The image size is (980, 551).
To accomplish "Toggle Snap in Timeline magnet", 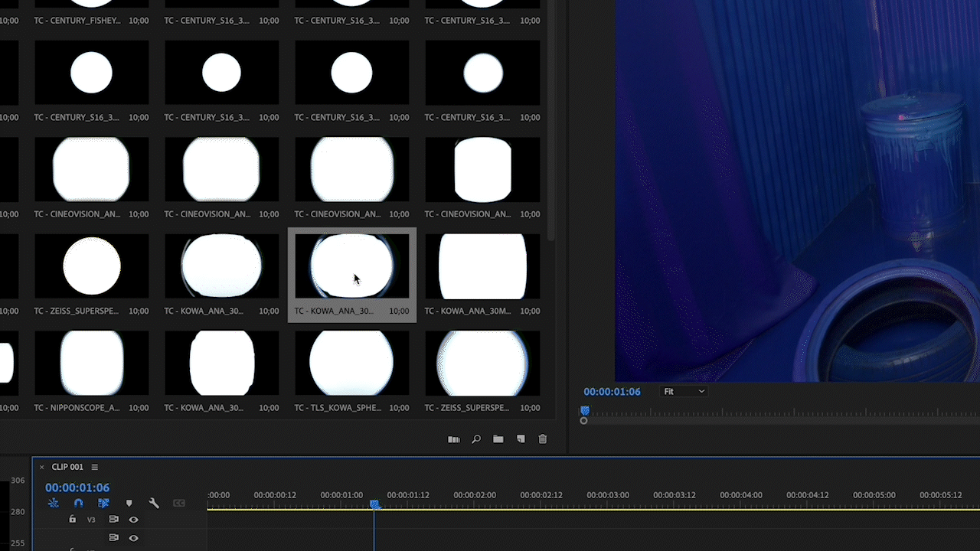I will coord(78,504).
